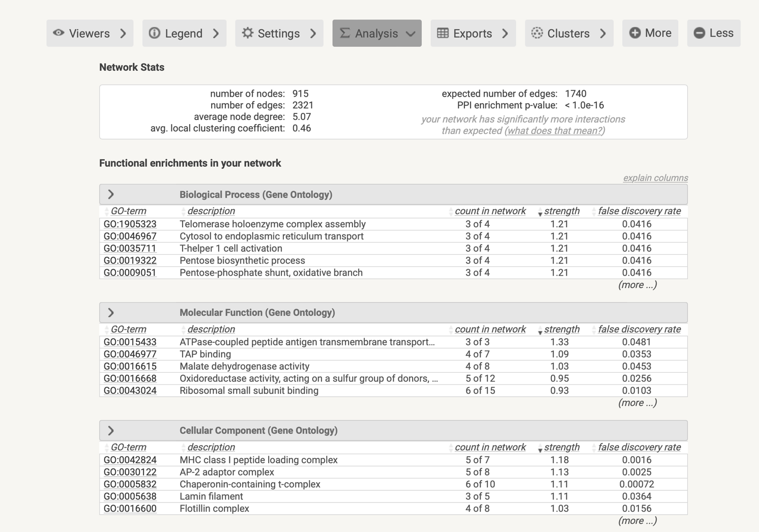Click the Legend info icon

[x=155, y=33]
